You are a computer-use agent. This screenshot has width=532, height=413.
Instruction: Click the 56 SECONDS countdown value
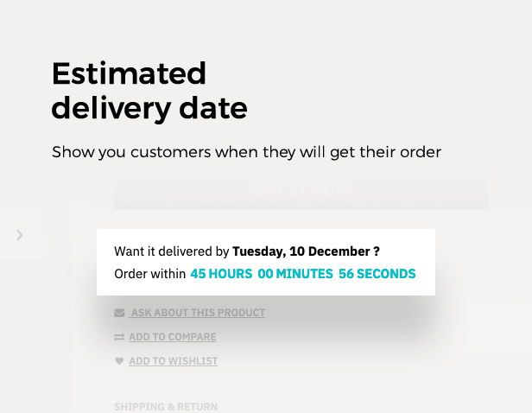[377, 274]
